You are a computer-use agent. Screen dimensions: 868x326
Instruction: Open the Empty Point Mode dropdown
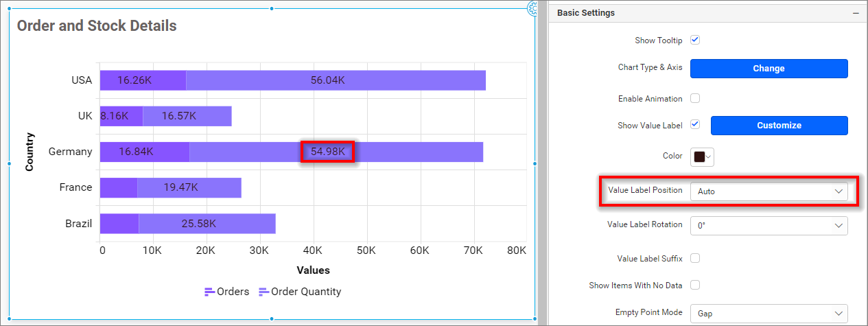coord(769,313)
